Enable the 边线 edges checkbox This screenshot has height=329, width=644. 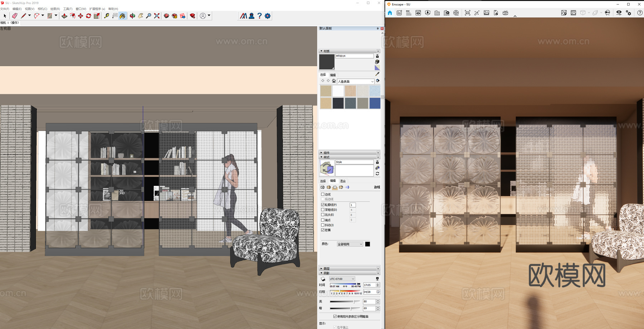(x=323, y=194)
